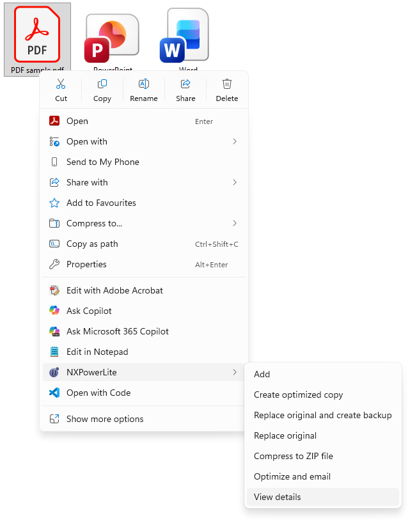The height and width of the screenshot is (532, 417).
Task: Select the PowerPoint file icon
Action: pos(113,40)
